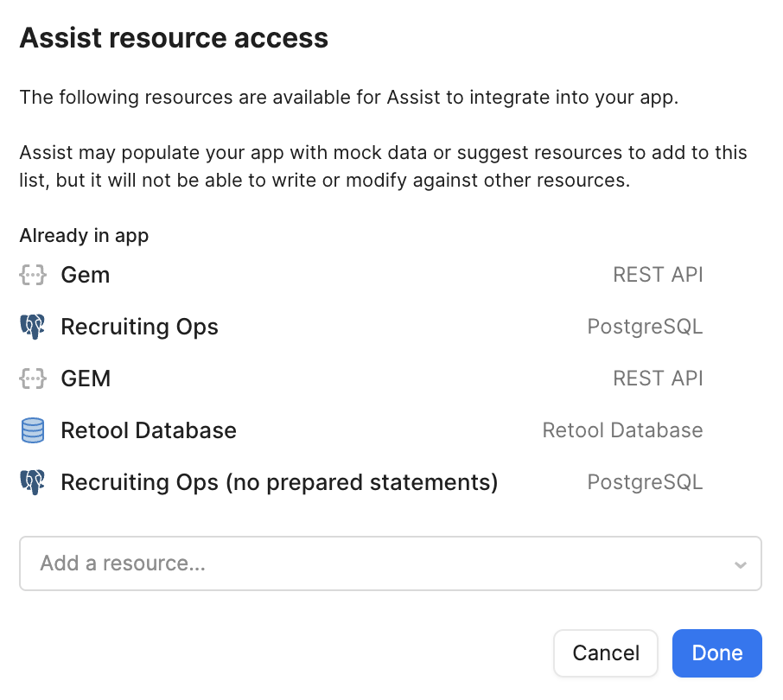The image size is (783, 700).
Task: Click the Already in app section heading
Action: click(x=84, y=236)
